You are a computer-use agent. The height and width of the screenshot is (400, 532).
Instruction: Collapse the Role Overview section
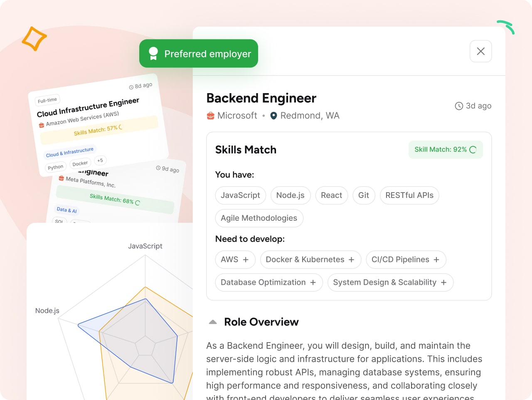pos(213,321)
